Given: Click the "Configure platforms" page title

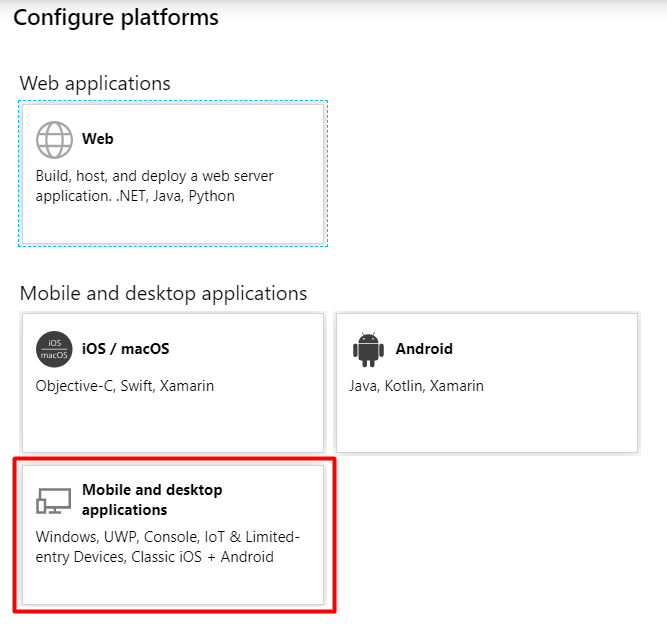Looking at the screenshot, I should [x=116, y=18].
